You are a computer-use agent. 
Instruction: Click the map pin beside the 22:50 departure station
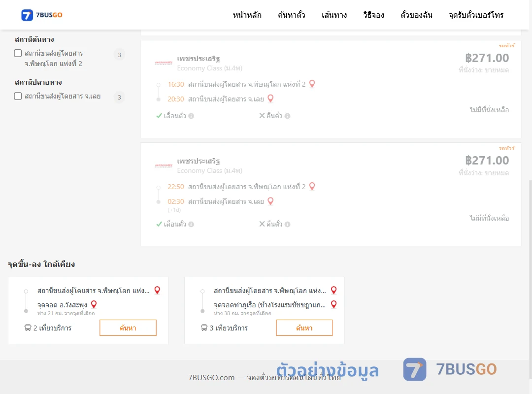click(312, 186)
